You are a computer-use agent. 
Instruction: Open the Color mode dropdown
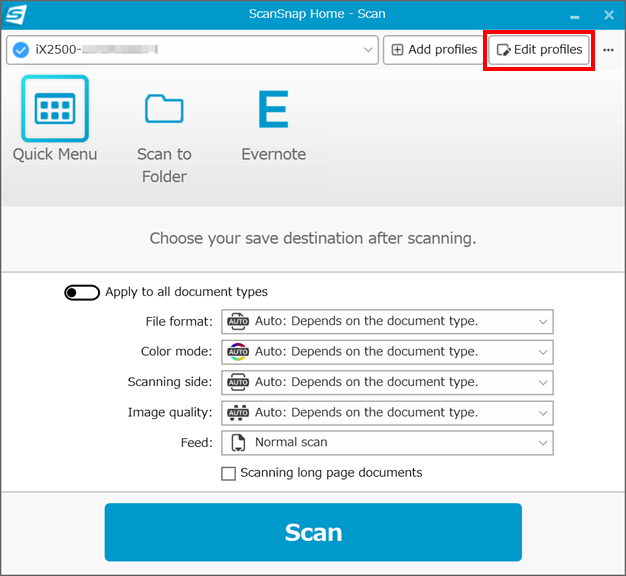point(387,352)
